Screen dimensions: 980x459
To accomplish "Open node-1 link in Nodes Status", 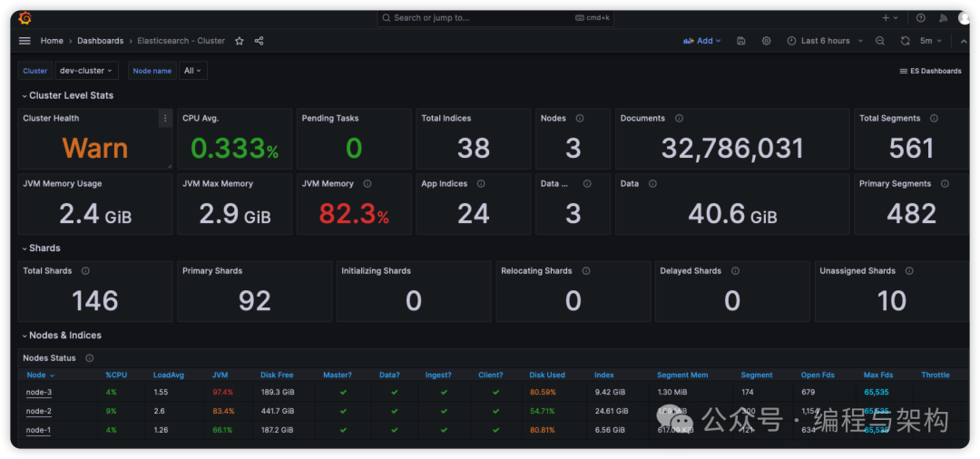I will tap(38, 430).
